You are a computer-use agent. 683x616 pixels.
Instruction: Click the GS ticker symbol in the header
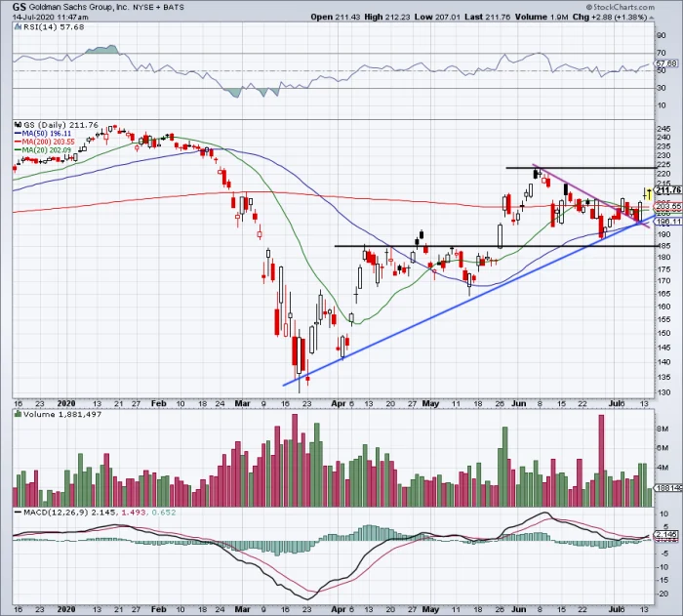click(x=20, y=7)
